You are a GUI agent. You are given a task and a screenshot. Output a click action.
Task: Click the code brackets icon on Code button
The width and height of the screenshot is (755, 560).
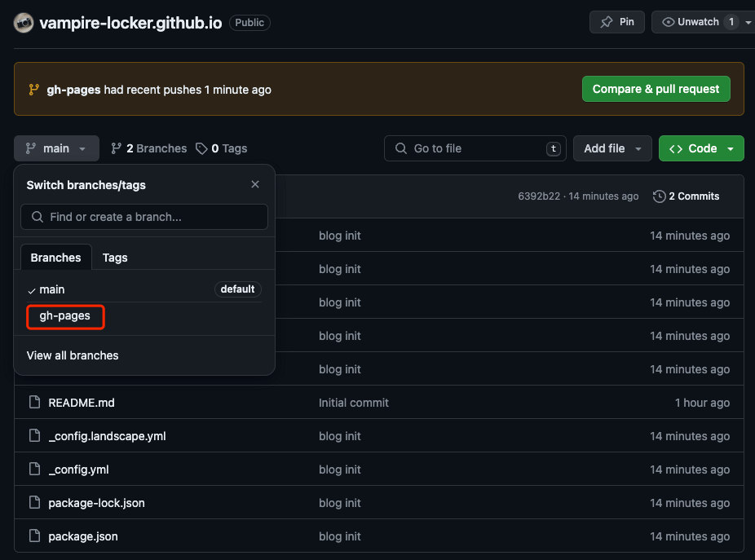click(x=676, y=149)
